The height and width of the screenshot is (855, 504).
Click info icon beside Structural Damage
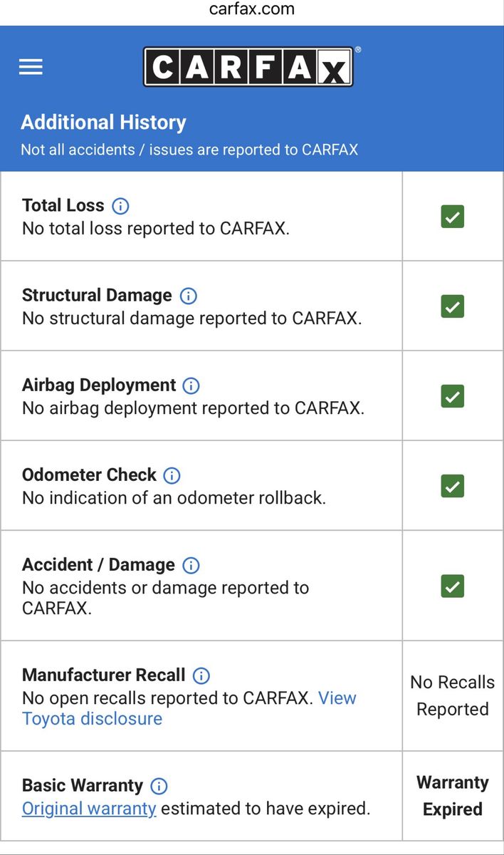189,296
